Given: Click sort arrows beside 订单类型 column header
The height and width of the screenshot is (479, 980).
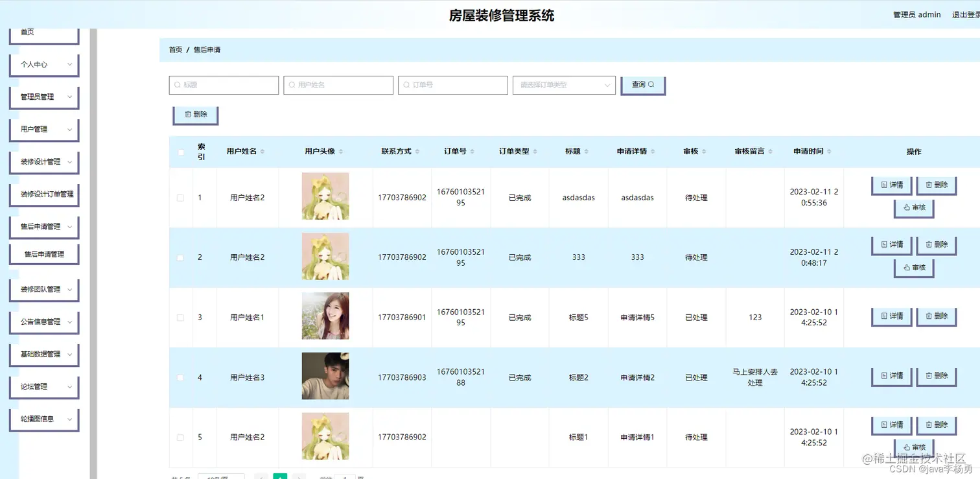Looking at the screenshot, I should pos(535,152).
